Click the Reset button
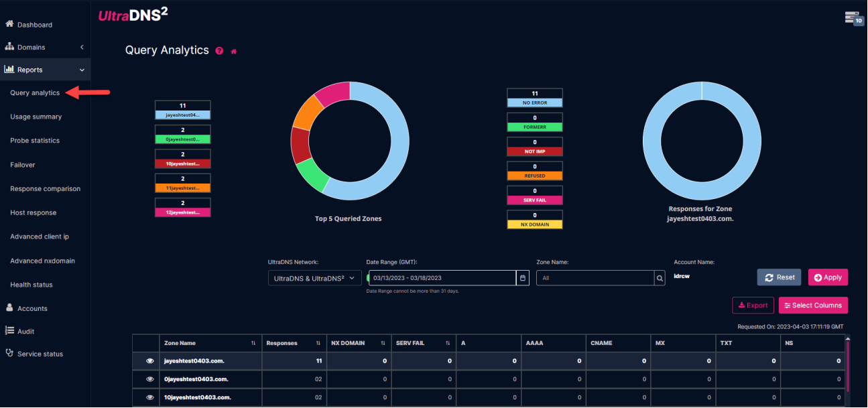This screenshot has height=408, width=868. point(779,277)
